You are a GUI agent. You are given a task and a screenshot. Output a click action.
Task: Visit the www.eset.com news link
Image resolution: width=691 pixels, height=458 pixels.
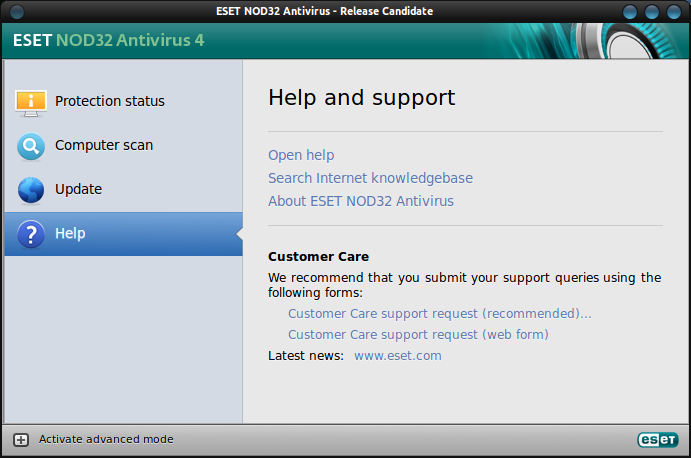point(398,356)
